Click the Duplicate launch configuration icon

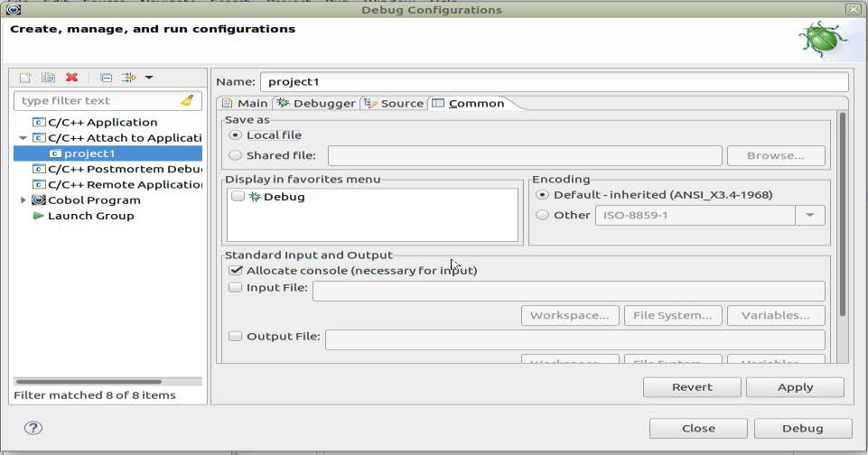coord(49,79)
